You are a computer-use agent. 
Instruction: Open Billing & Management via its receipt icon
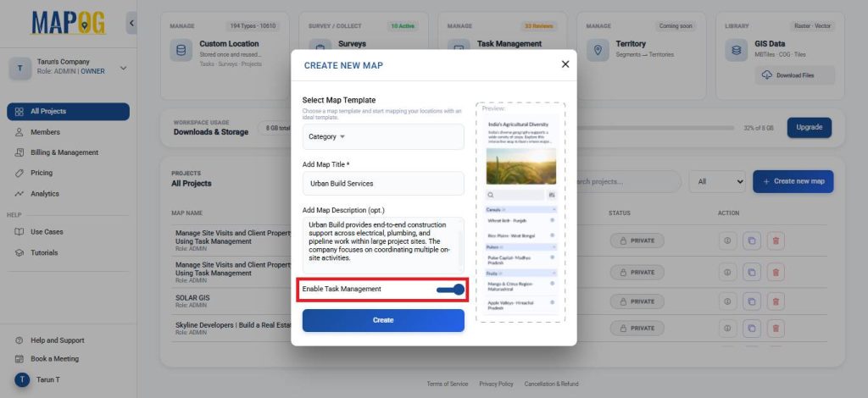(19, 152)
